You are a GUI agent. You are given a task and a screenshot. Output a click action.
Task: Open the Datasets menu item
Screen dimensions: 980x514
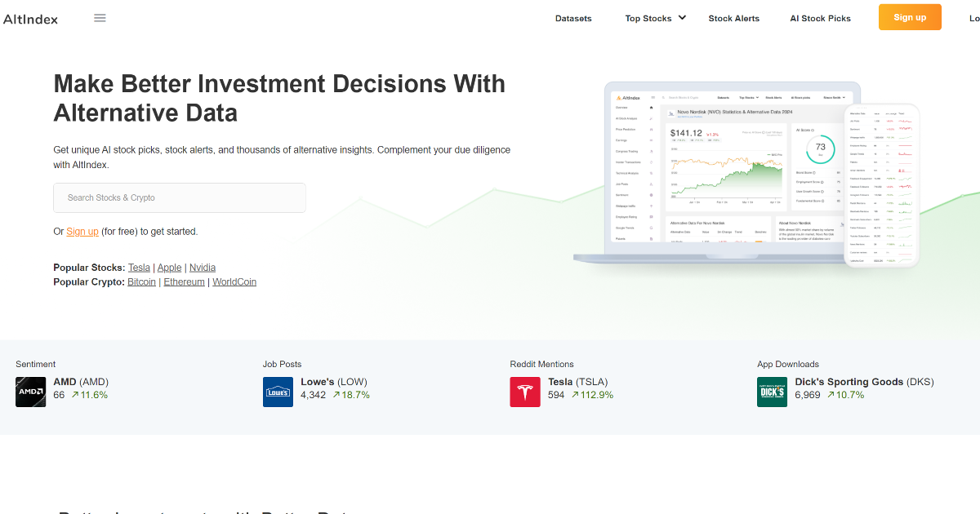[x=573, y=17]
